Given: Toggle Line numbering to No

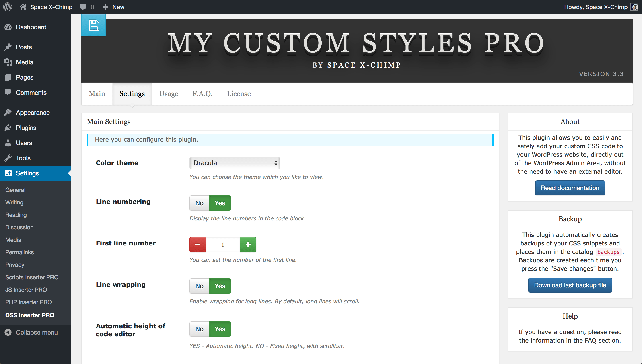Looking at the screenshot, I should 199,203.
